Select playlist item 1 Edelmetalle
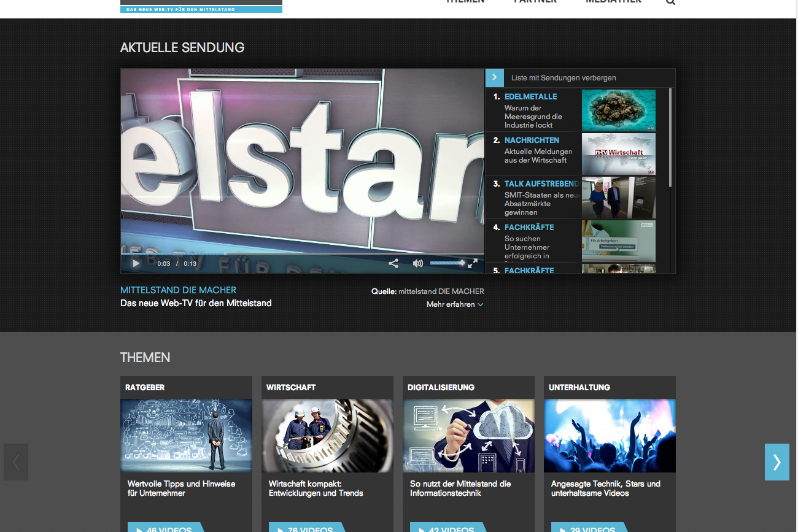 530,96
